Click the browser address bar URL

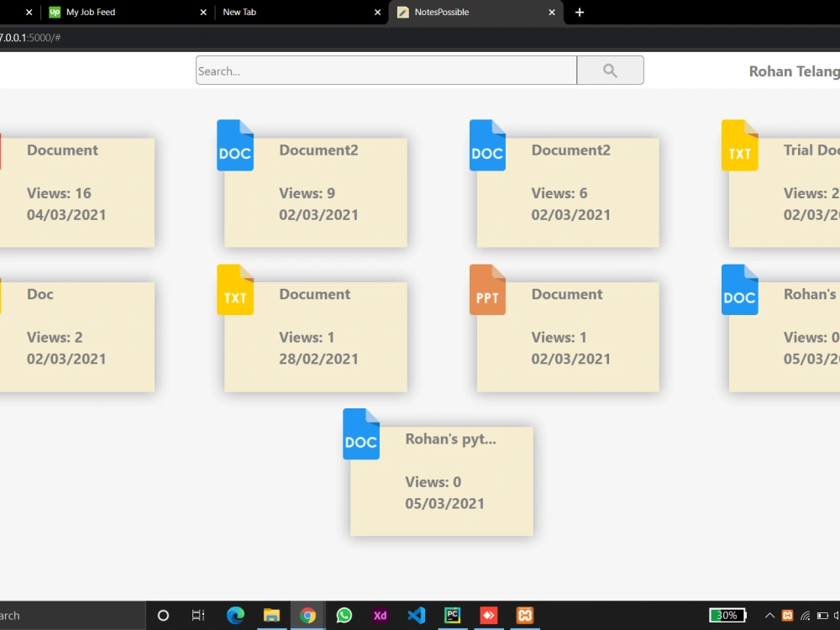30,38
